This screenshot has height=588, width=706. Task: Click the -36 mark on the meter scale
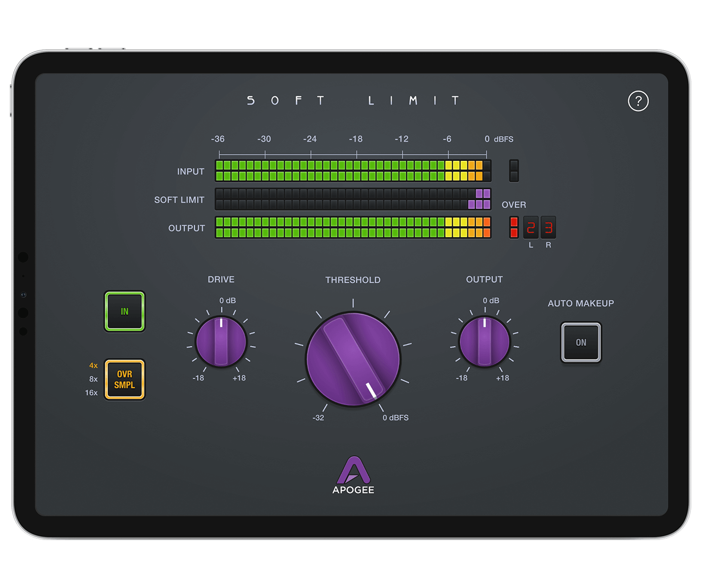(218, 139)
